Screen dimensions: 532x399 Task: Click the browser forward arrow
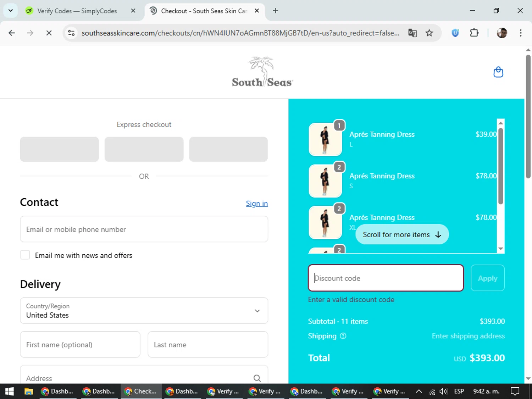pyautogui.click(x=30, y=33)
